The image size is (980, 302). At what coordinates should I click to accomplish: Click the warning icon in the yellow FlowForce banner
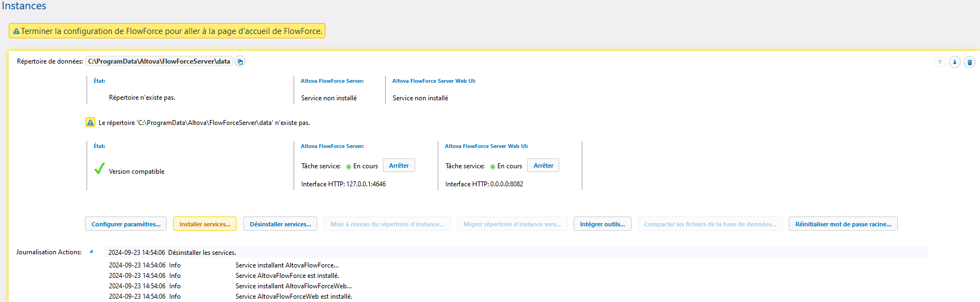16,31
